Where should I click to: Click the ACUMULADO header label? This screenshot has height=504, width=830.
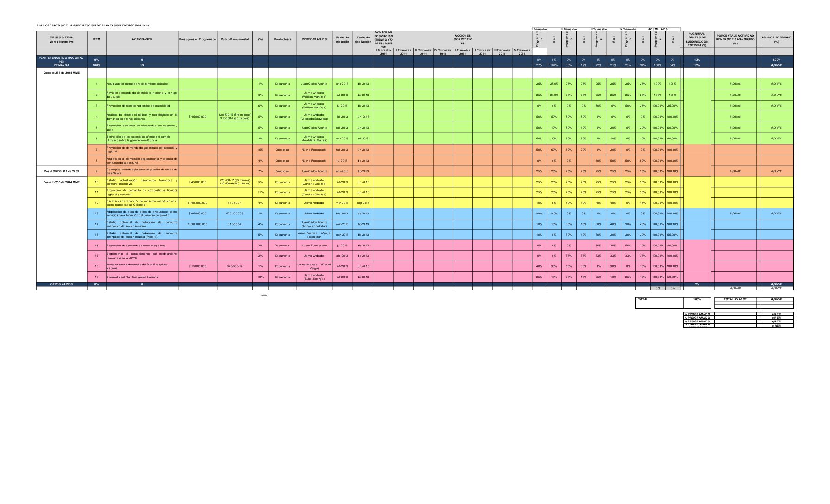pyautogui.click(x=658, y=29)
